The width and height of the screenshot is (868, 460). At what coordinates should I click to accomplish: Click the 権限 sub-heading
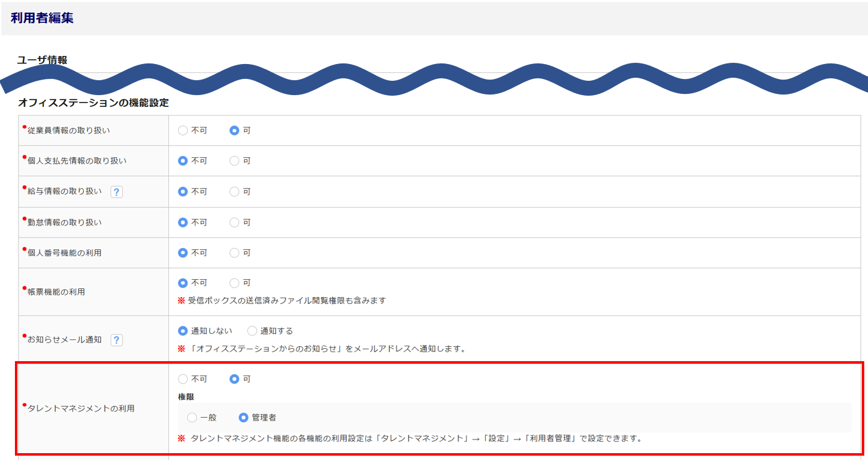186,397
